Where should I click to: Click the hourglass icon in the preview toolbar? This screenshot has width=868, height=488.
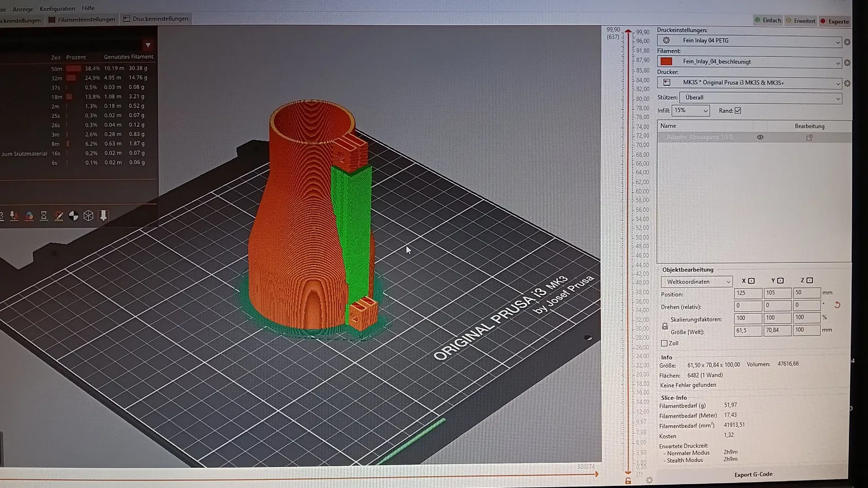44,216
